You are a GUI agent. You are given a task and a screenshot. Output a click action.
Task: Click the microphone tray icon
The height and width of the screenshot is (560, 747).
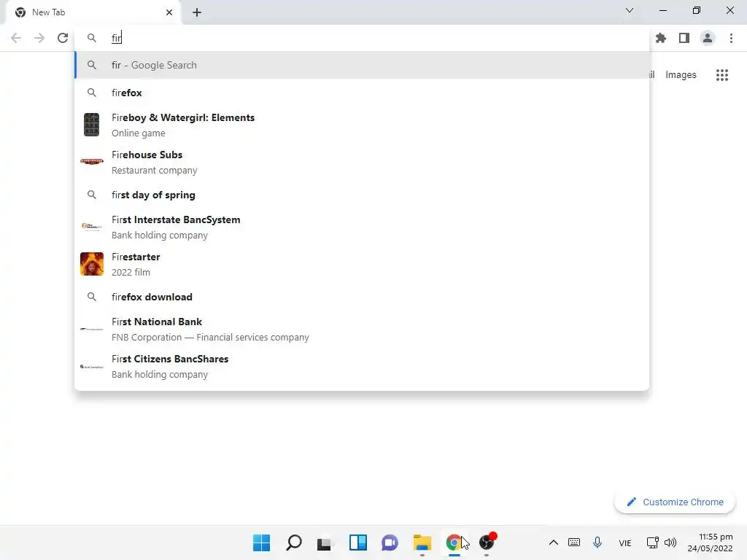pyautogui.click(x=597, y=542)
